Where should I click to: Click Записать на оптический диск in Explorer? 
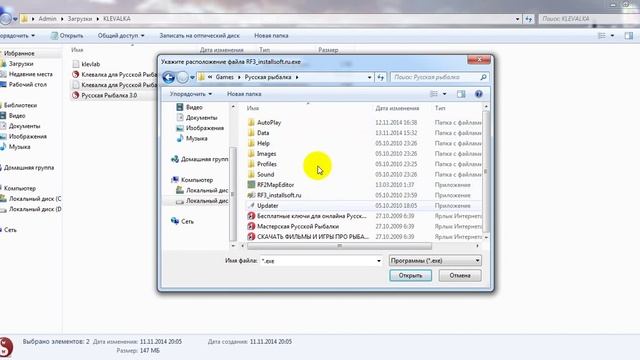[x=199, y=36]
